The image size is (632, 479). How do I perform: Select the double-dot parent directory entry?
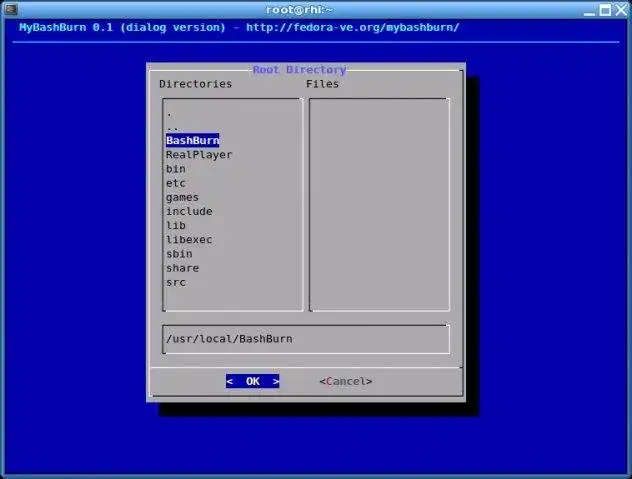173,128
